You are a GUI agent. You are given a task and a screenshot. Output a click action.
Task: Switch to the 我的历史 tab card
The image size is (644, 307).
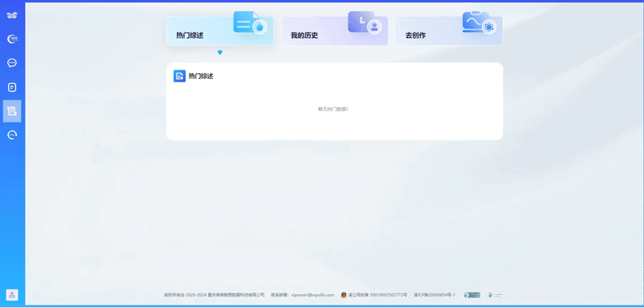tap(334, 31)
